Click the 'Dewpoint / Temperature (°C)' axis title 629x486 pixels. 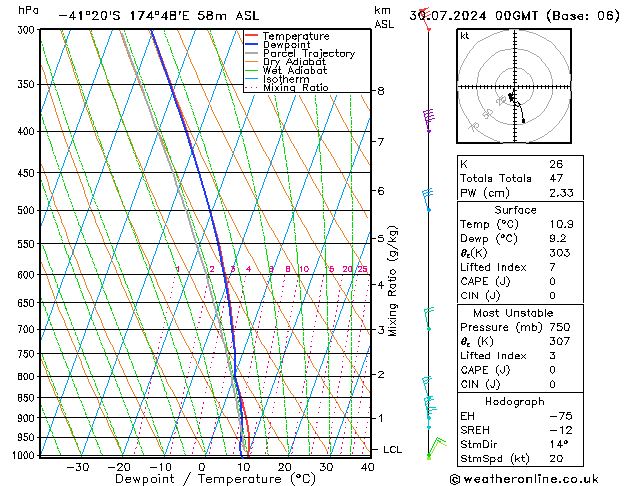pyautogui.click(x=215, y=479)
